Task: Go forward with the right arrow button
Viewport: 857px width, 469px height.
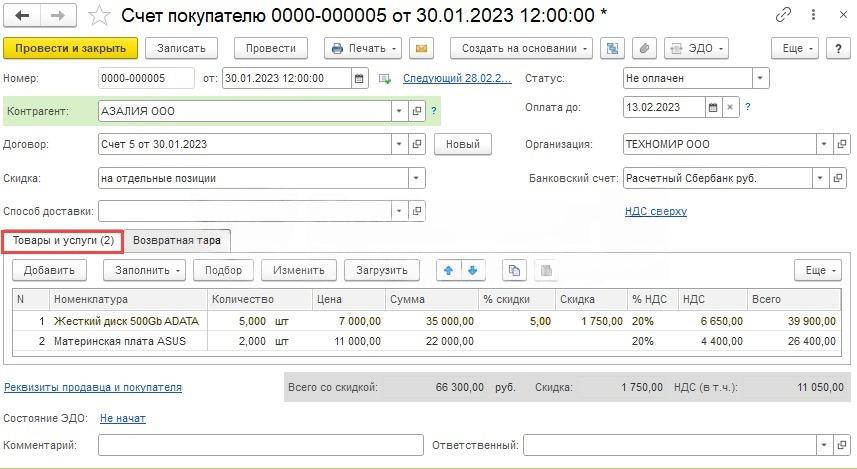Action: [x=58, y=16]
